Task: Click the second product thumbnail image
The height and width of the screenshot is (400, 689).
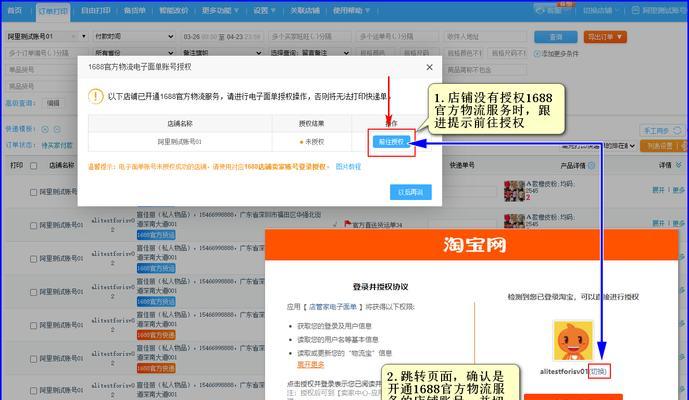Action: coord(514,221)
